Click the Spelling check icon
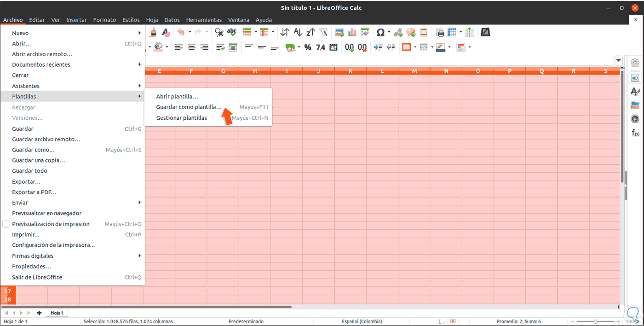The width and height of the screenshot is (644, 326). [x=232, y=32]
